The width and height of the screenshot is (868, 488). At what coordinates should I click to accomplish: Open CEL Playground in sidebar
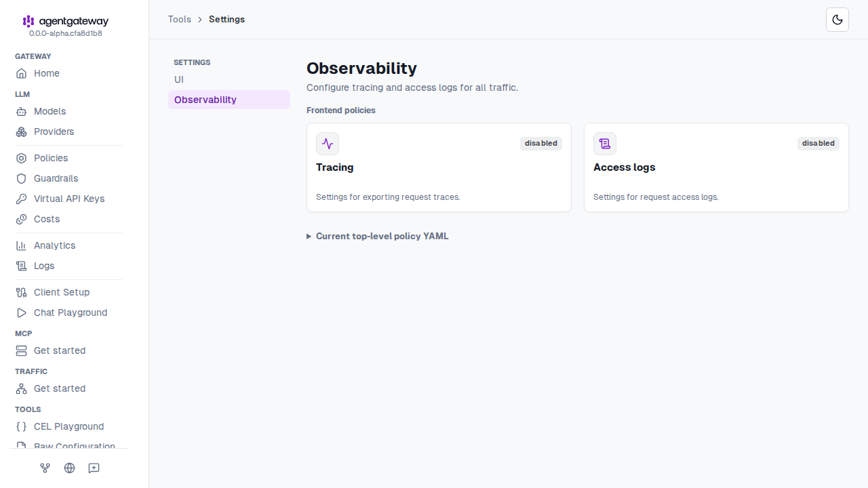pos(69,426)
